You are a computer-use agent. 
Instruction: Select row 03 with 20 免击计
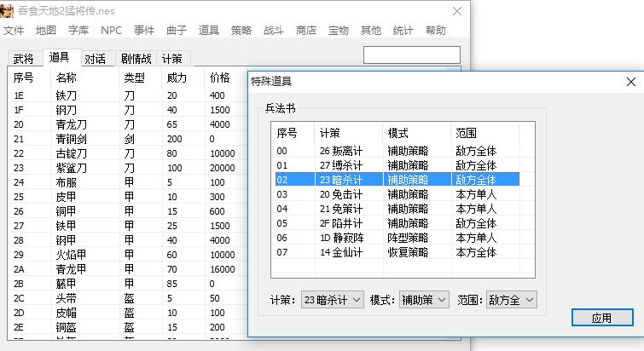[x=397, y=194]
